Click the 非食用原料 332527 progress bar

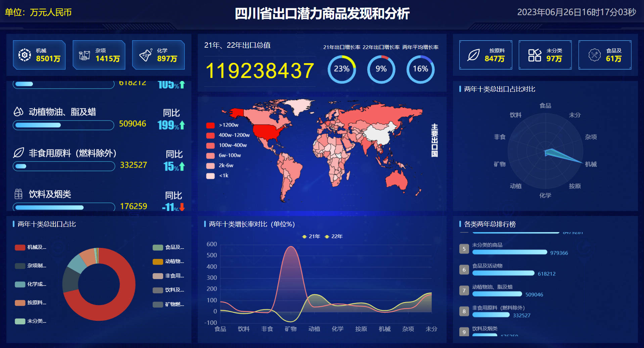(x=64, y=166)
